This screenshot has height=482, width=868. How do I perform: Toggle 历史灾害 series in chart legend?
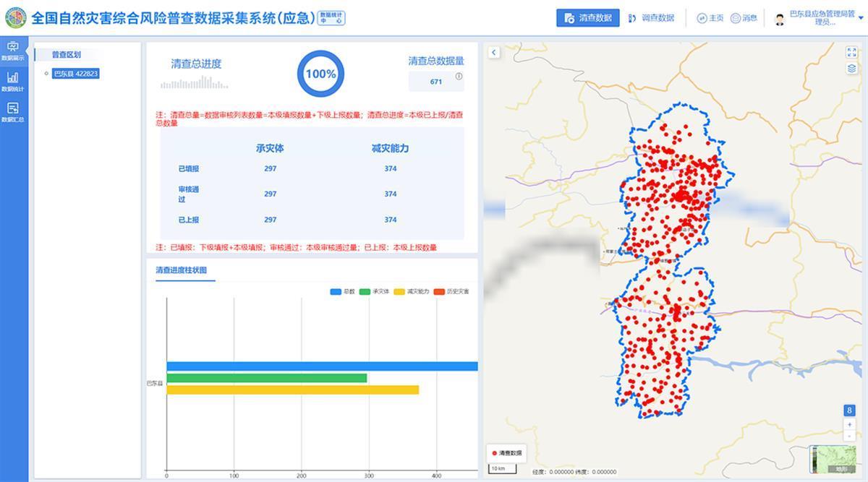click(x=451, y=291)
